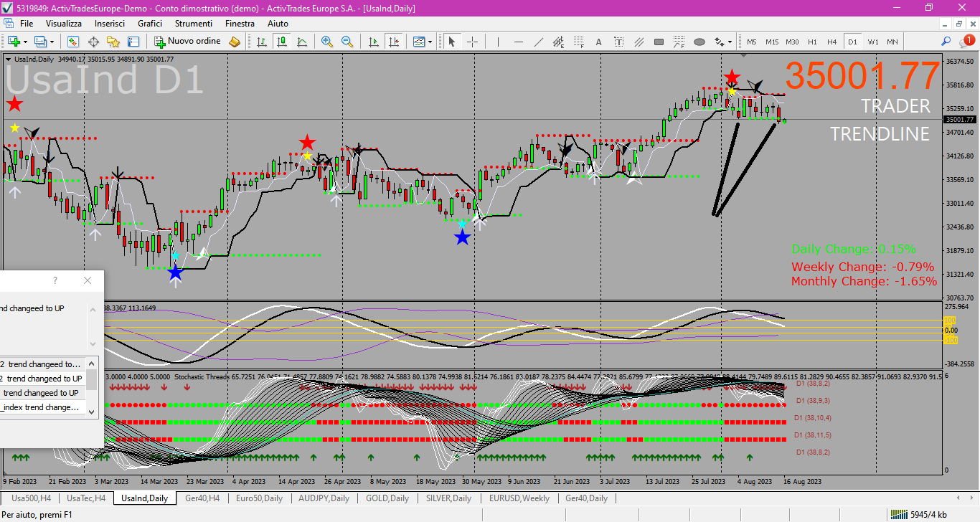Switch to EURUSD,Weekly chart tab
The image size is (980, 522).
pyautogui.click(x=519, y=498)
